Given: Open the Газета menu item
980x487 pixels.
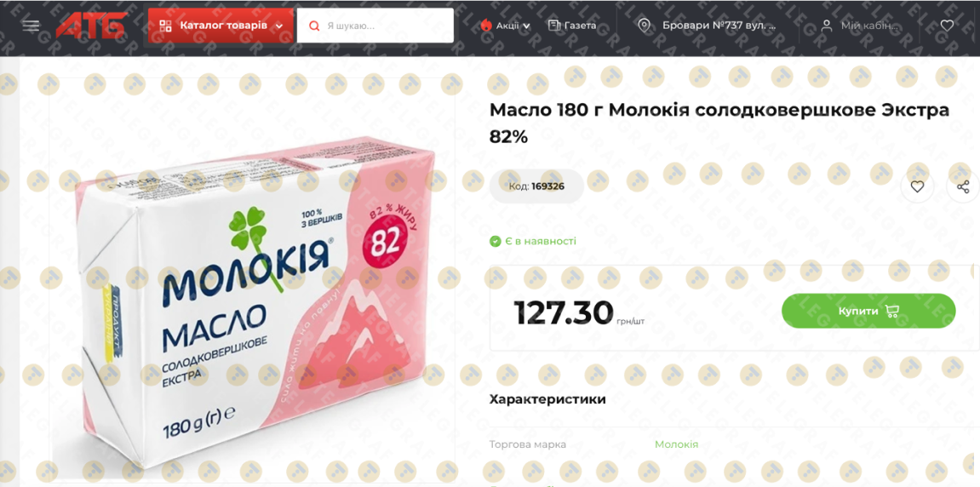Looking at the screenshot, I should [x=572, y=26].
